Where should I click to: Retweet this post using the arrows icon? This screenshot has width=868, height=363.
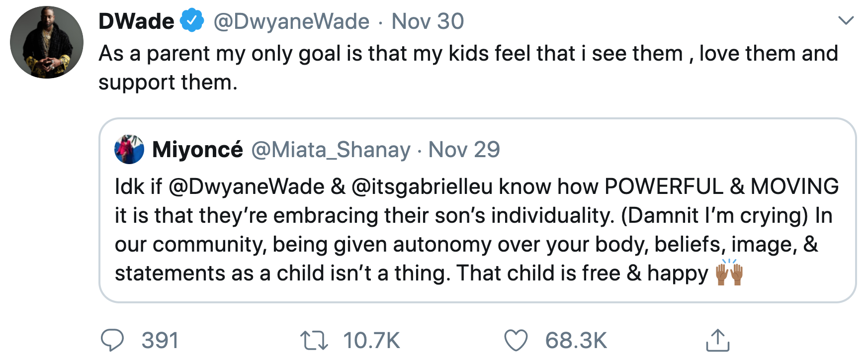point(314,341)
